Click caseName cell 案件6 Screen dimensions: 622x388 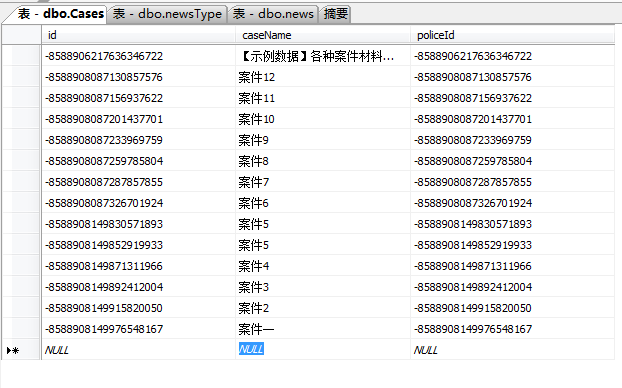tap(323, 203)
